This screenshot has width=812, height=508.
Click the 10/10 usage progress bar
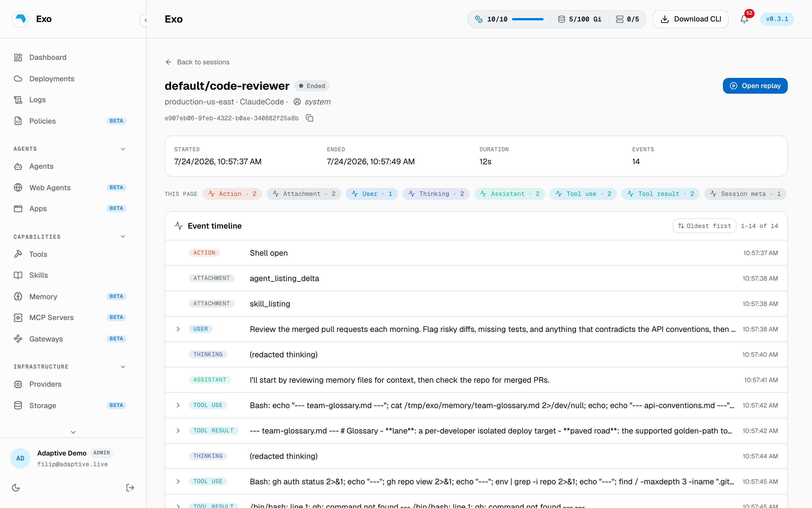(x=528, y=19)
